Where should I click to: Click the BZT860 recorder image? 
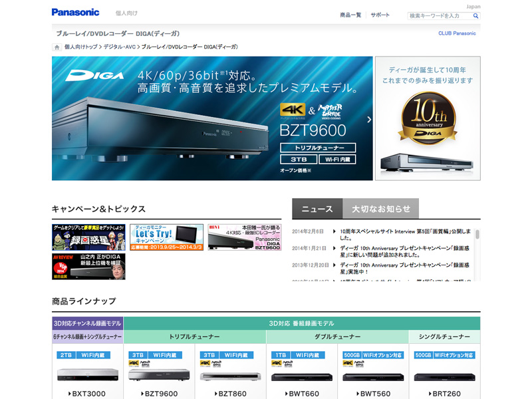pyautogui.click(x=230, y=376)
